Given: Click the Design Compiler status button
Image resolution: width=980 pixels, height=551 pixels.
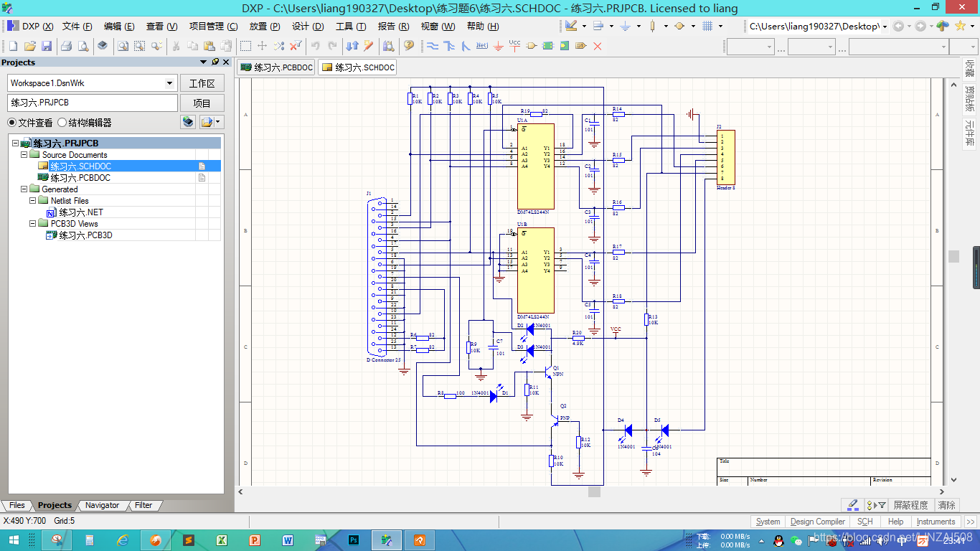Looking at the screenshot, I should point(817,522).
